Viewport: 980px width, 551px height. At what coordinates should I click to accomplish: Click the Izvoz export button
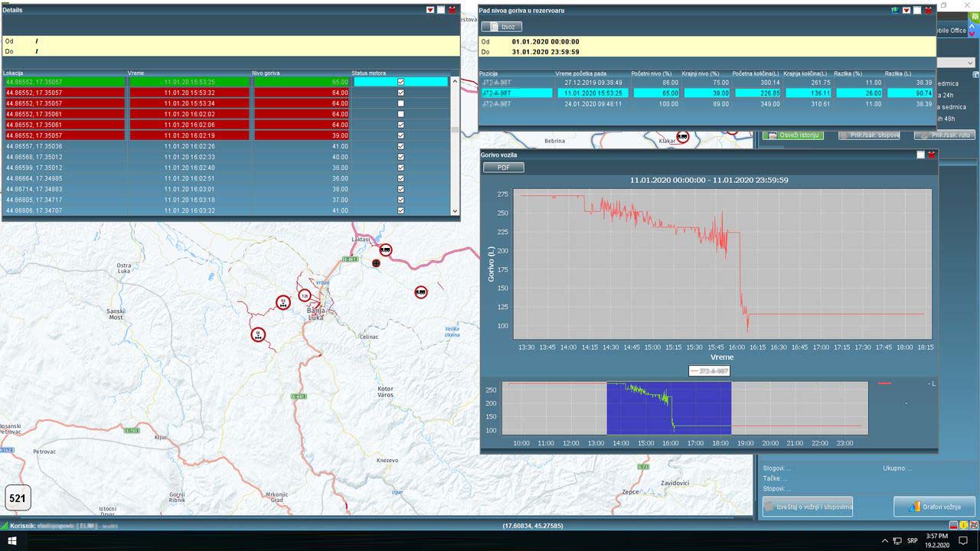[502, 27]
